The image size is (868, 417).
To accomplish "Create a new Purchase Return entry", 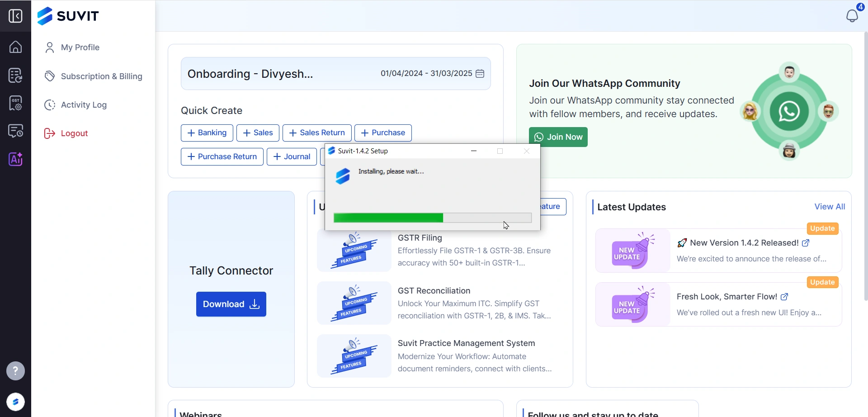I will pyautogui.click(x=222, y=157).
